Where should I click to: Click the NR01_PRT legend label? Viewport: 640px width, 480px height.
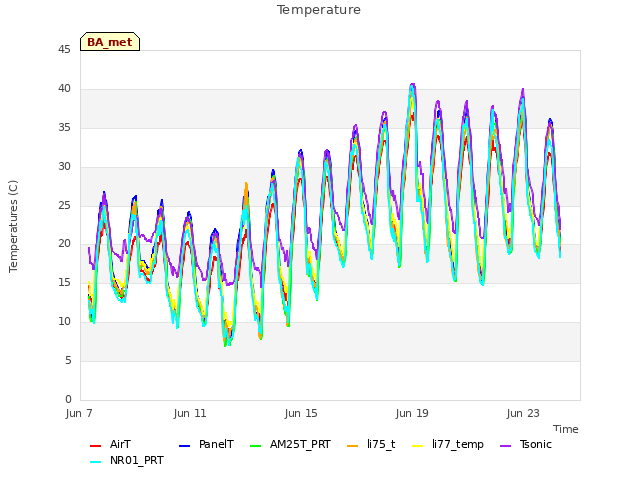(x=137, y=460)
